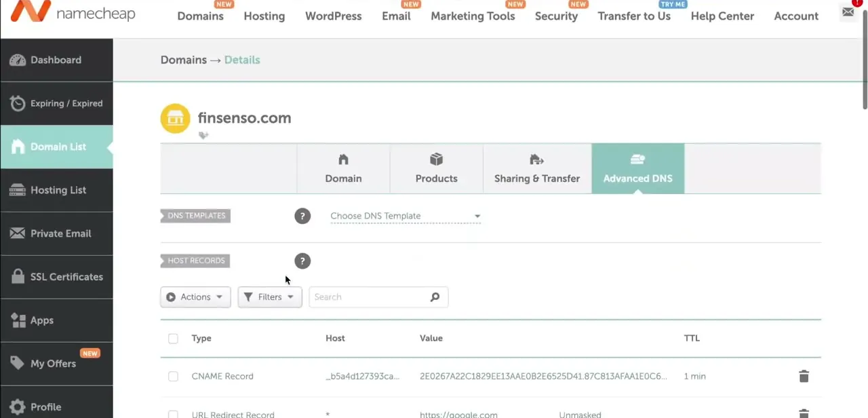The width and height of the screenshot is (868, 418).
Task: Delete the URL Redirect Record trash icon
Action: pyautogui.click(x=804, y=414)
